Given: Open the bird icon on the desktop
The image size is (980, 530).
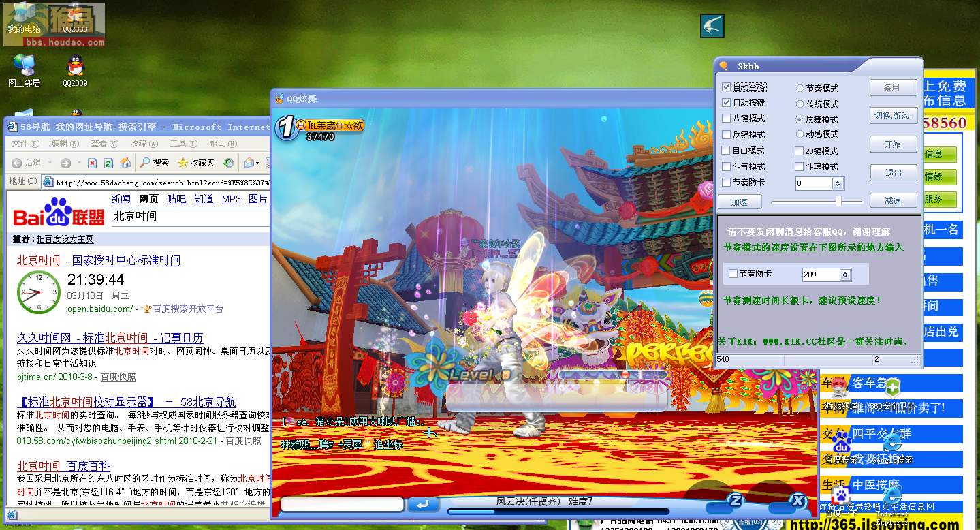Looking at the screenshot, I should pos(712,26).
